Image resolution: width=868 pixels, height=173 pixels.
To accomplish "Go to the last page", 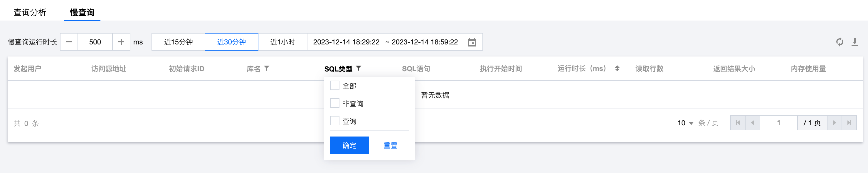I will coord(849,123).
